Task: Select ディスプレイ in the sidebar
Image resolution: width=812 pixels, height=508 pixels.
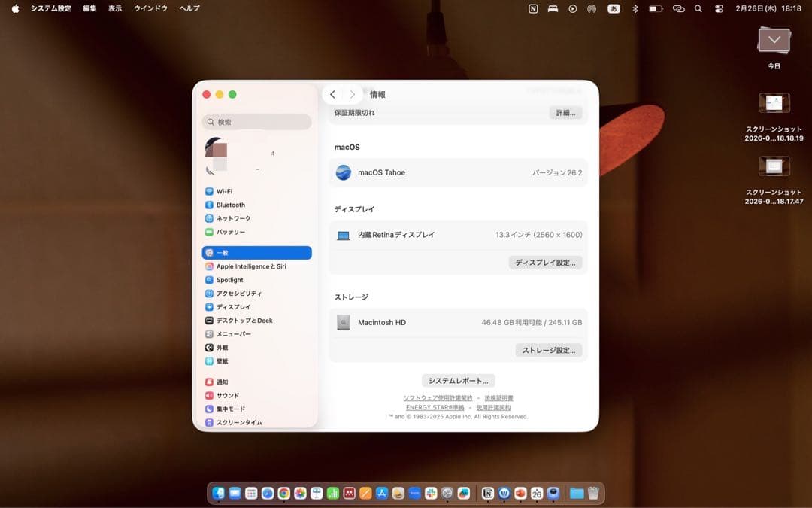Action: click(256, 307)
